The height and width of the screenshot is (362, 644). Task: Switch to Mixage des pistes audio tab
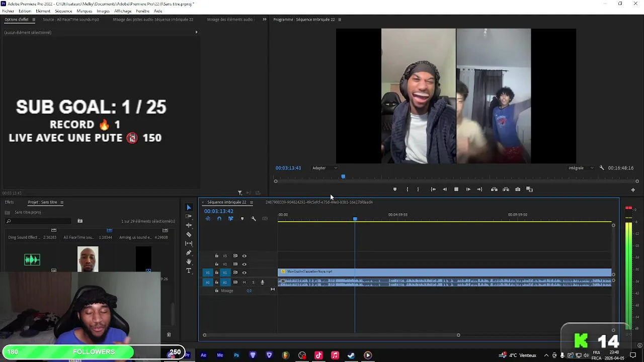[x=153, y=20]
